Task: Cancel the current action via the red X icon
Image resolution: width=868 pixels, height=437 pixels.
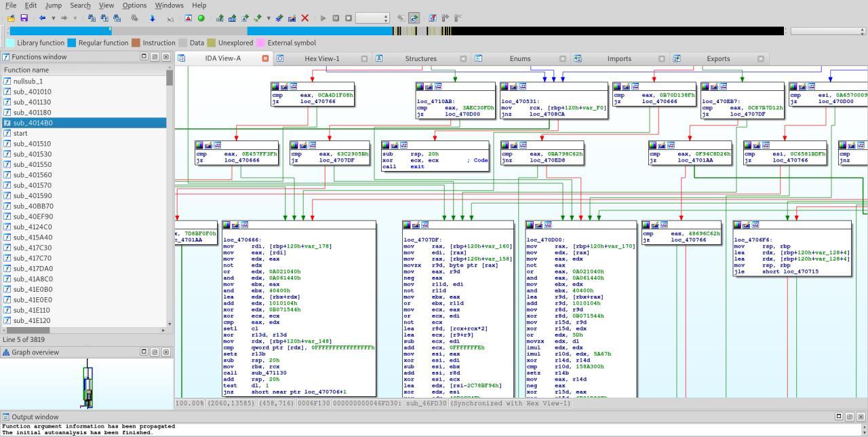Action: 304,17
